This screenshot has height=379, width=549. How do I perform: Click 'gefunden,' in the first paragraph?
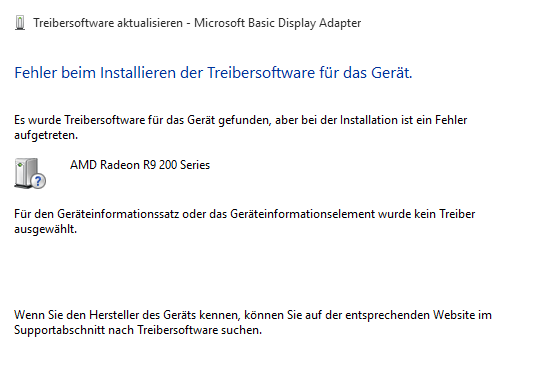coord(245,120)
